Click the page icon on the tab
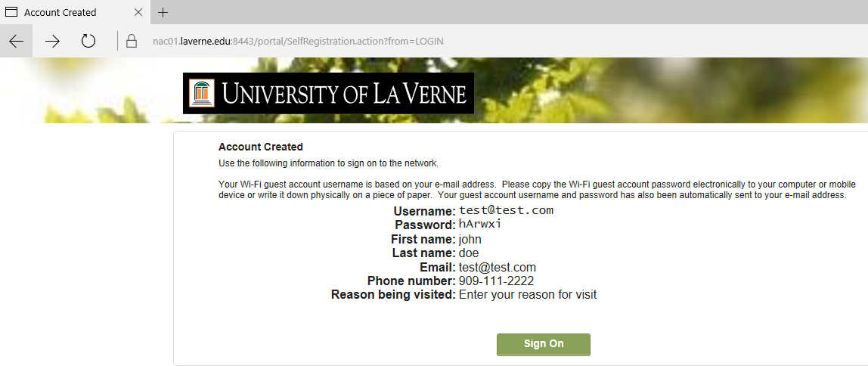 pos(11,12)
